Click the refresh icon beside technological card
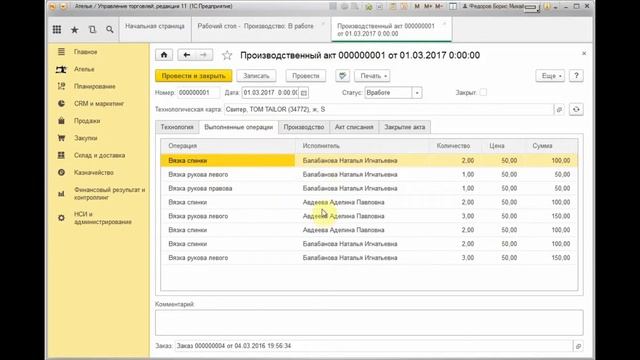Screen dimensions: 640x360 click(576, 109)
